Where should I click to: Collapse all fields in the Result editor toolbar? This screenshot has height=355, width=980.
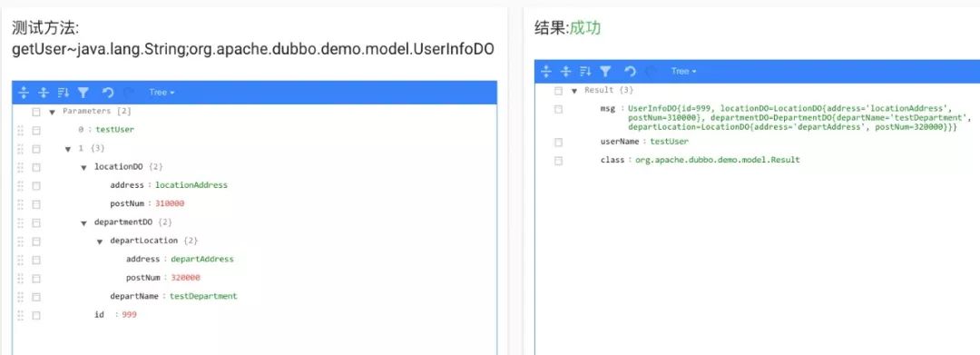pyautogui.click(x=566, y=71)
